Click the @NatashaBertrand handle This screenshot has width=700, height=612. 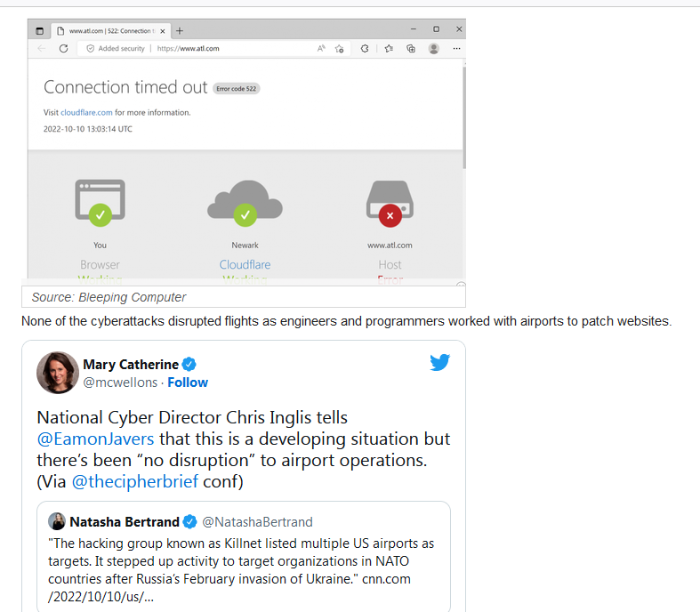pyautogui.click(x=258, y=522)
